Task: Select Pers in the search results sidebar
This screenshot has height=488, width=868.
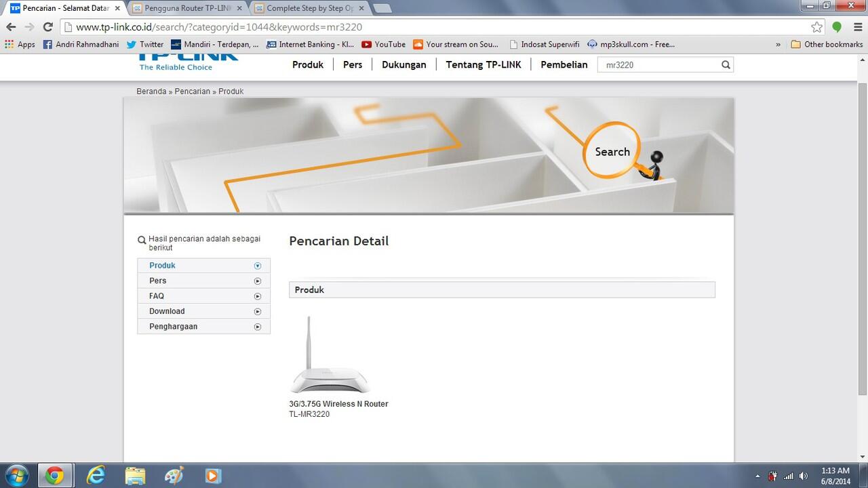Action: click(203, 281)
